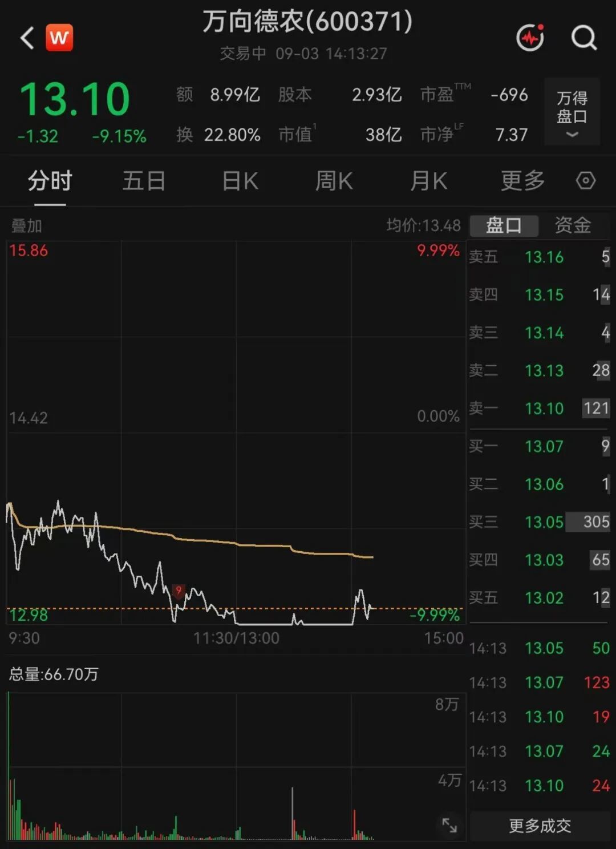Tap the 总量:66.70万 volume label
Image resolution: width=616 pixels, height=849 pixels.
(54, 674)
